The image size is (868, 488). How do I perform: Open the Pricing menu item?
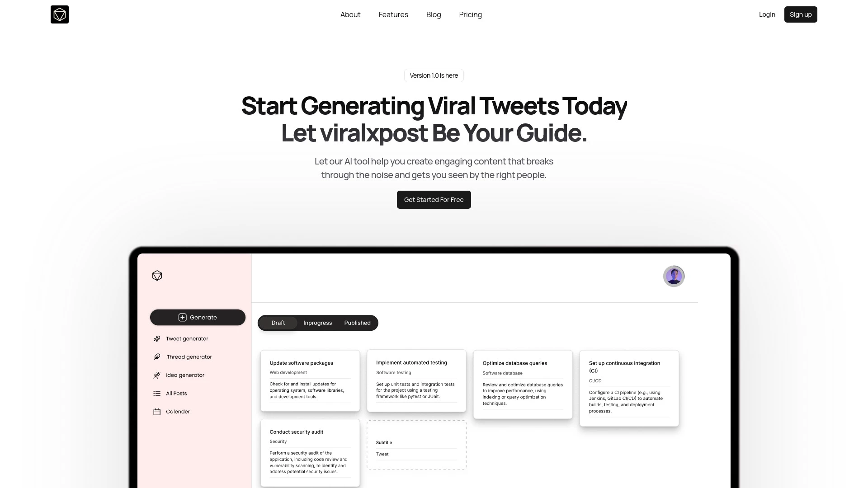click(x=470, y=14)
